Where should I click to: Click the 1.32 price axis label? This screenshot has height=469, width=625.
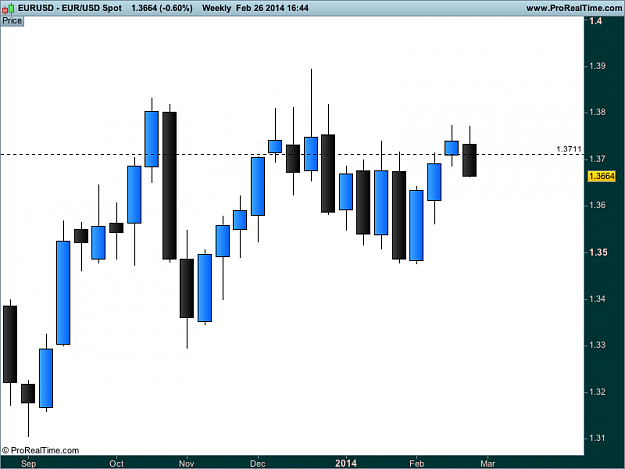click(597, 392)
